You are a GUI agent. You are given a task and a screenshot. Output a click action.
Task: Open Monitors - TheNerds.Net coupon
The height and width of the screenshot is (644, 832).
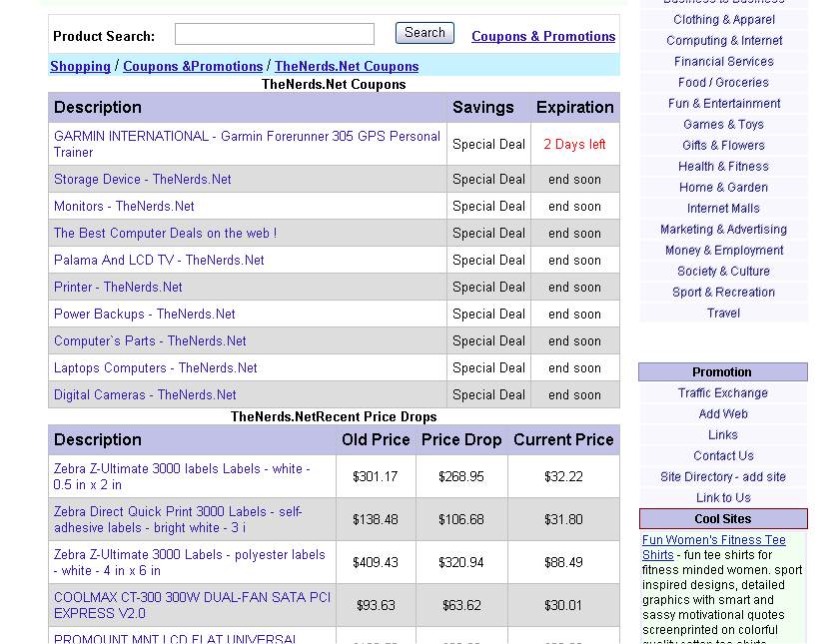pyautogui.click(x=124, y=207)
